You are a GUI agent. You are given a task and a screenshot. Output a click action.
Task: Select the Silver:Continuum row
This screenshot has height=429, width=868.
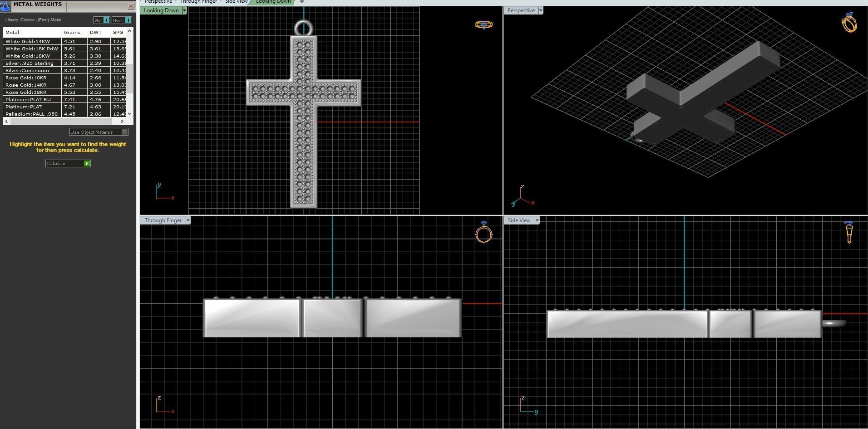pos(64,70)
